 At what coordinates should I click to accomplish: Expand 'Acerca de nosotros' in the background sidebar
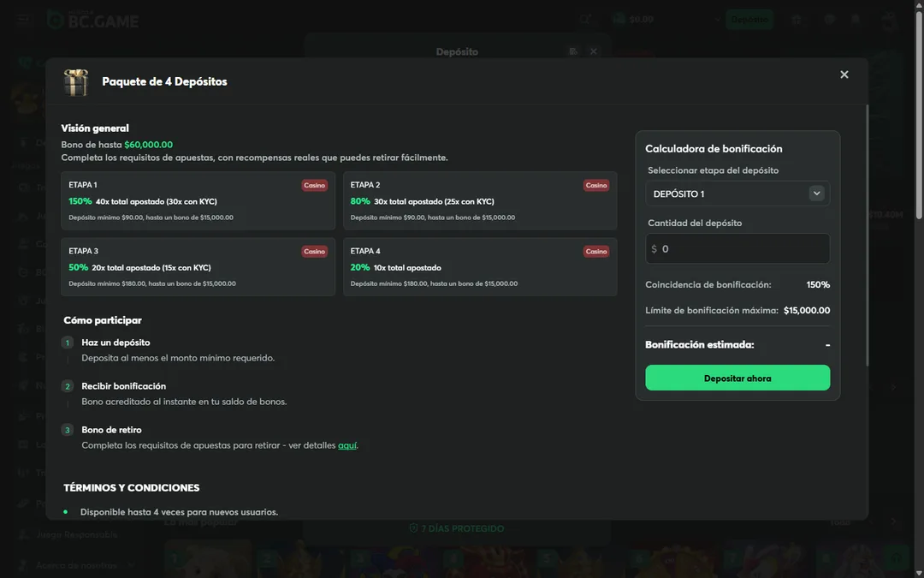point(77,565)
